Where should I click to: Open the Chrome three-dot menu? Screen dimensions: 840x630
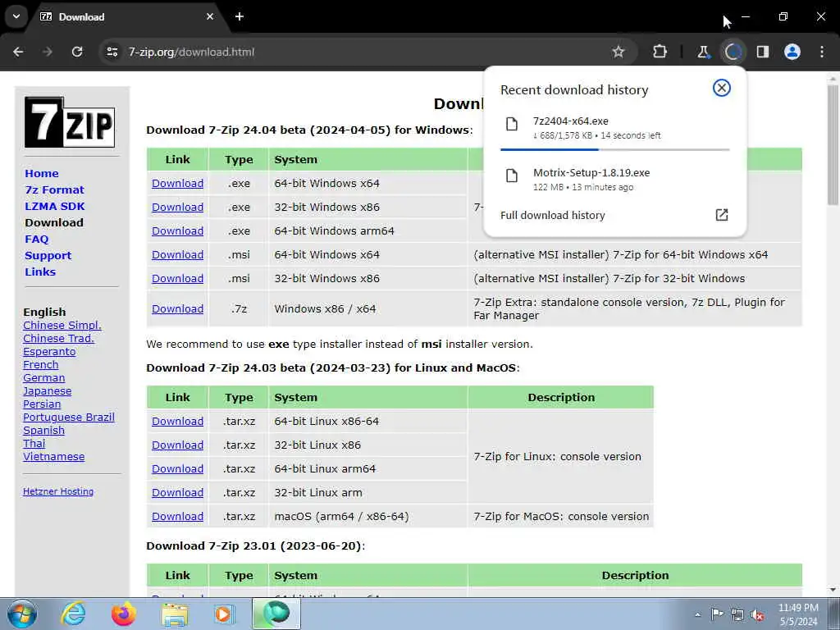[x=822, y=52]
